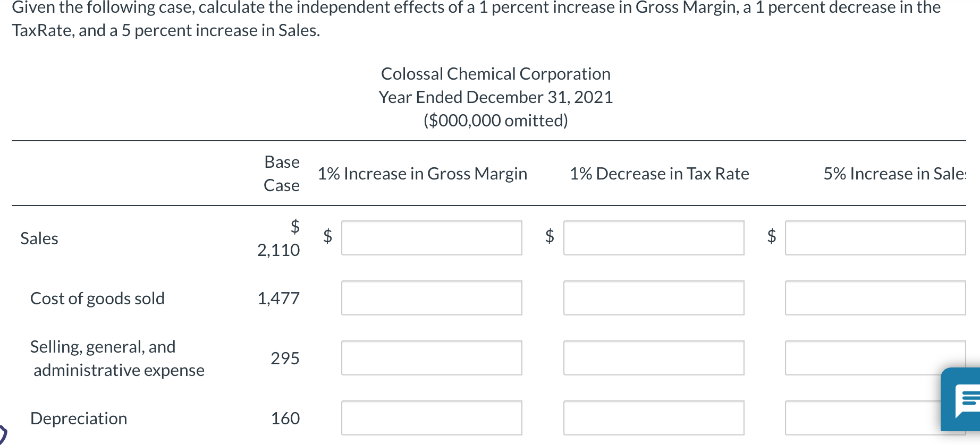Select the Base Case column header
This screenshot has height=445, width=980.
282,174
